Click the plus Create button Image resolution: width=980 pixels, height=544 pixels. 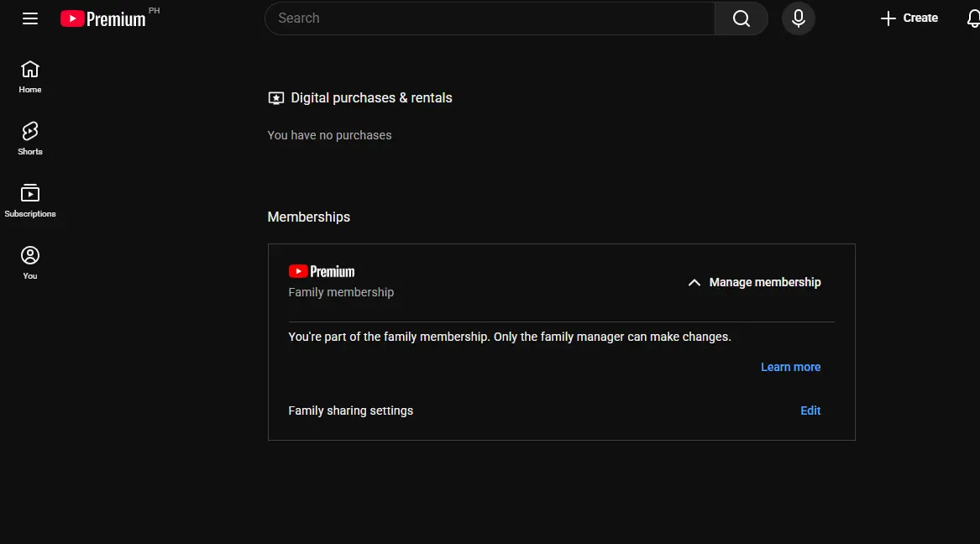click(909, 18)
